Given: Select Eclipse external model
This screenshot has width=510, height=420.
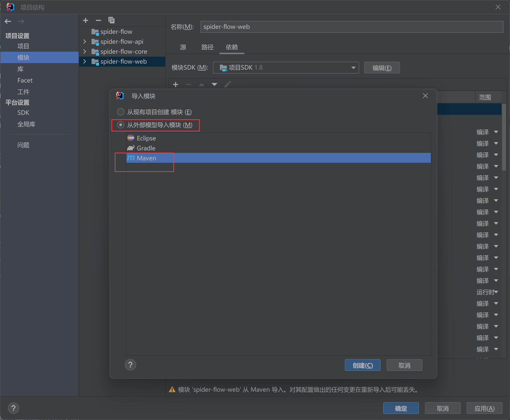Looking at the screenshot, I should click(x=279, y=138).
